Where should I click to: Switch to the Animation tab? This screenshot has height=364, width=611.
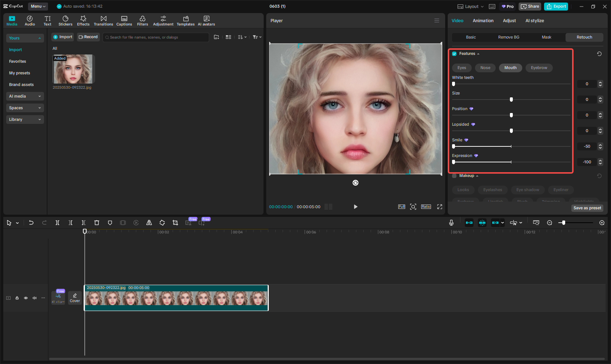[x=483, y=21]
